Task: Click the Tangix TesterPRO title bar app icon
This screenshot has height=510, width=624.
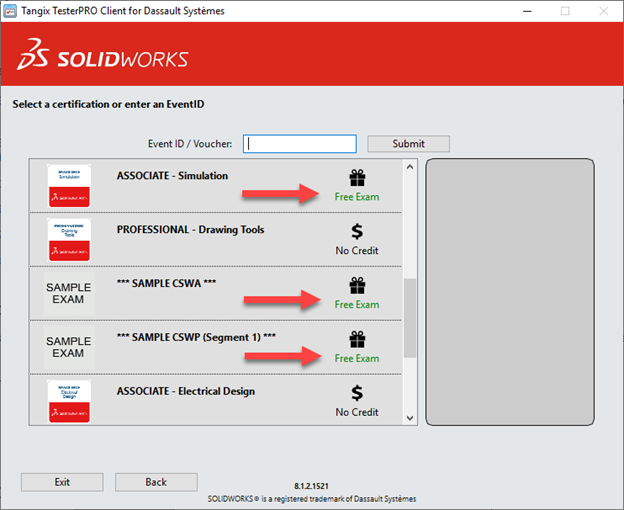Action: tap(12, 11)
